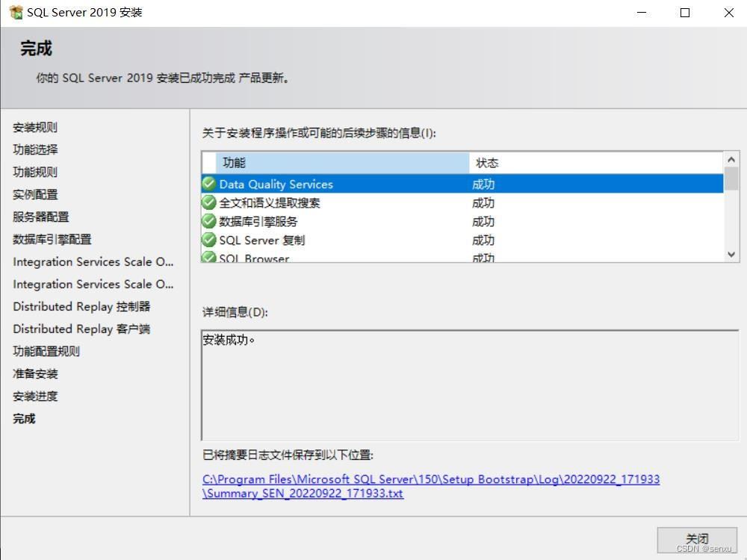Select the 功能规则 step in sidebar
The height and width of the screenshot is (560, 747).
pyautogui.click(x=35, y=172)
